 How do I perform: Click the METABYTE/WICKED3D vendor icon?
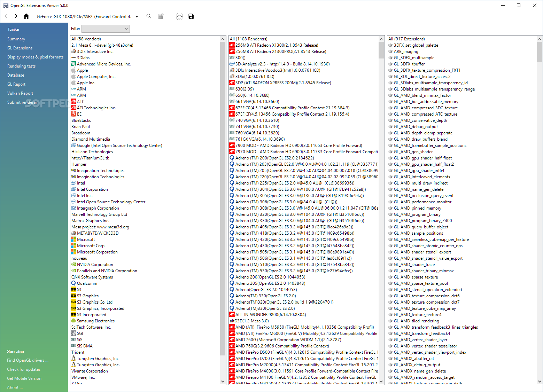coord(73,233)
